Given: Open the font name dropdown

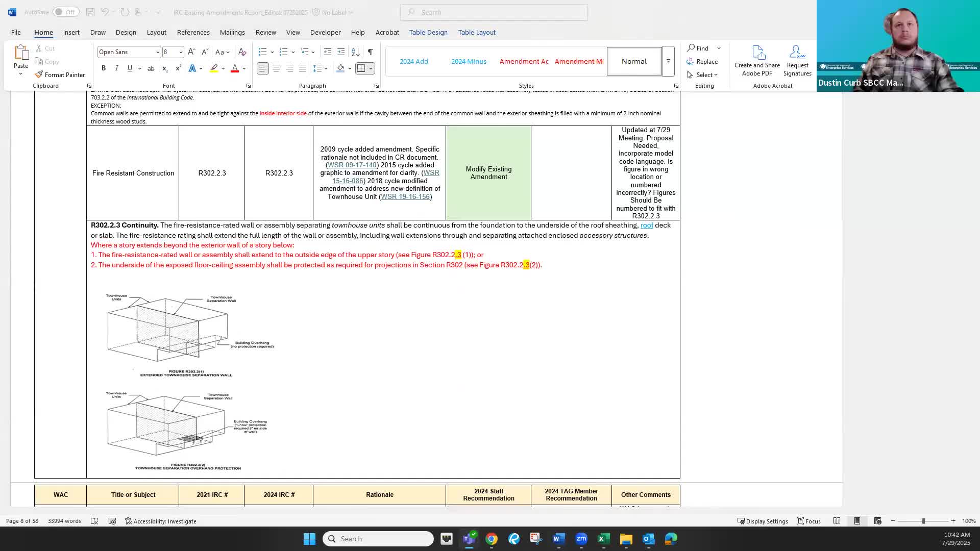Looking at the screenshot, I should tap(157, 52).
